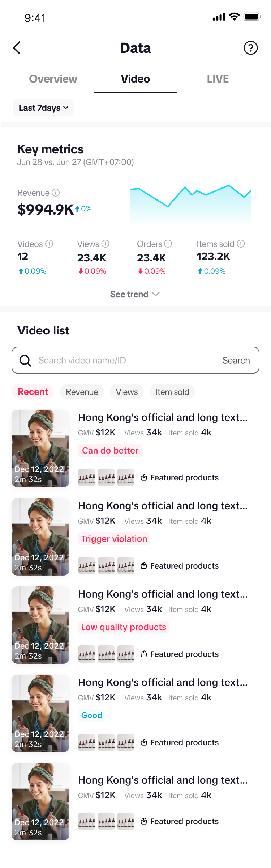
Task: Tap info icon next to Views metric
Action: click(105, 244)
